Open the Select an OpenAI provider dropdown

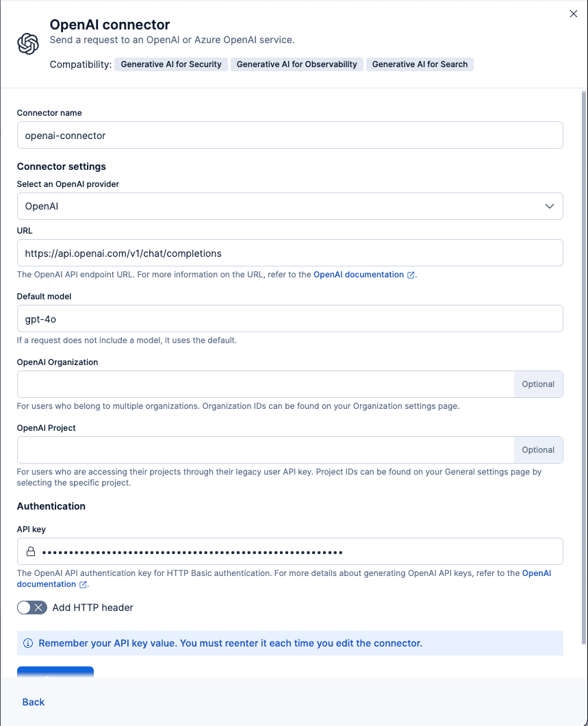(290, 206)
